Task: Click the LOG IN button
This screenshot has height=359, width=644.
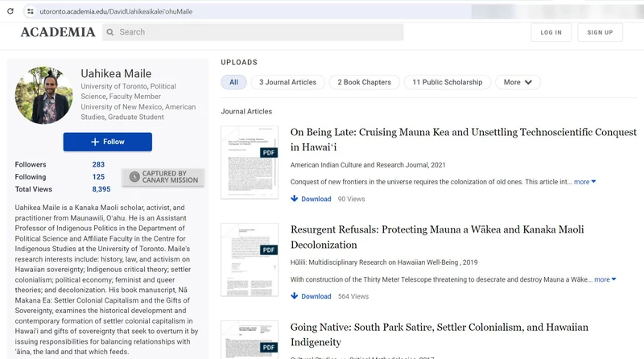Action: [551, 32]
